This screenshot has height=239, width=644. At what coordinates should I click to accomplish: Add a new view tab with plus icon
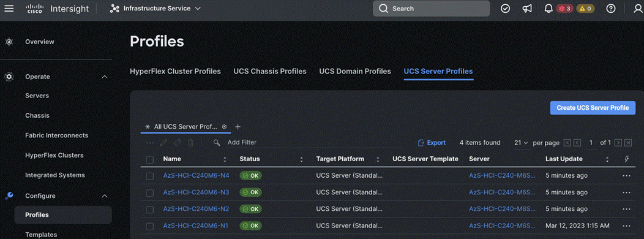pyautogui.click(x=238, y=127)
